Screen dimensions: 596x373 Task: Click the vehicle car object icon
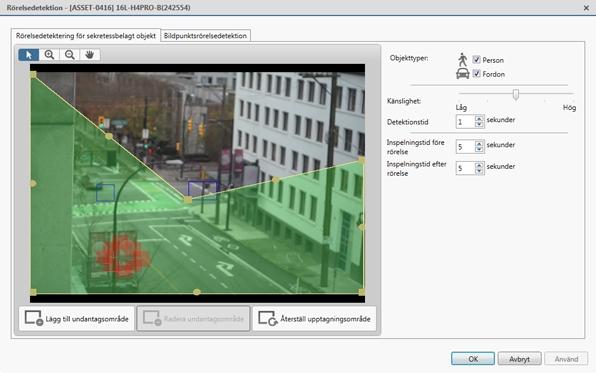(x=463, y=74)
